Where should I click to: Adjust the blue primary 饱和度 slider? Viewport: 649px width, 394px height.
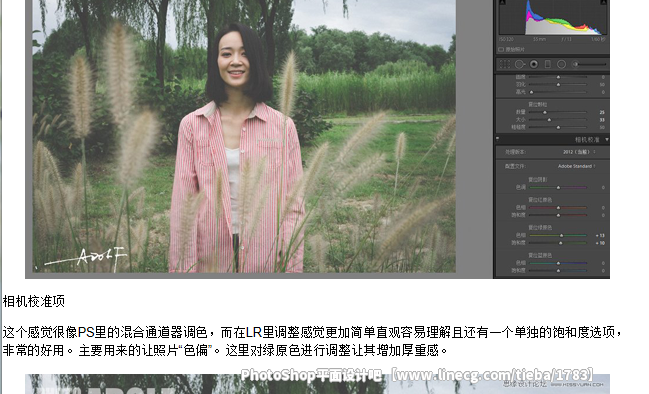pyautogui.click(x=558, y=271)
